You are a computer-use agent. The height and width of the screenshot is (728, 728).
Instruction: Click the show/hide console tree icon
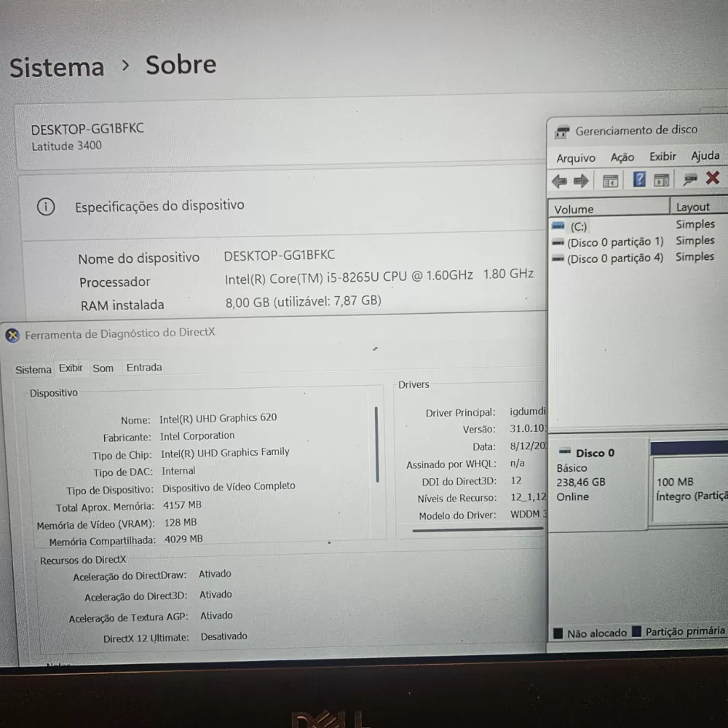610,181
